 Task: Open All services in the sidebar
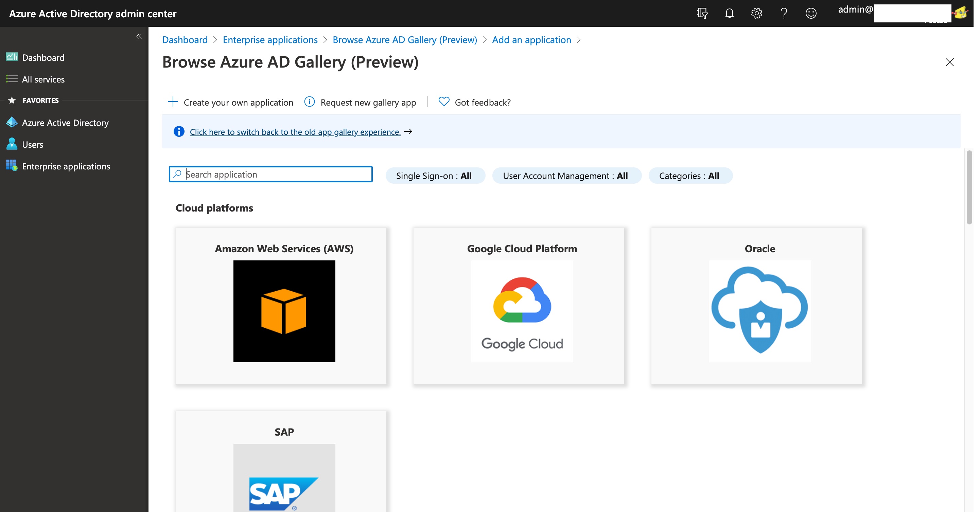43,79
